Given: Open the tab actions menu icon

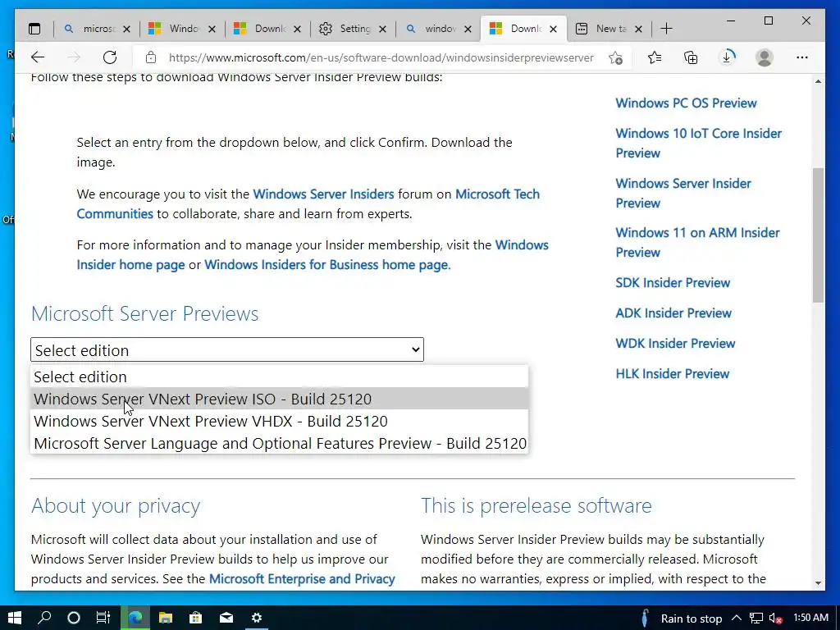Looking at the screenshot, I should pyautogui.click(x=34, y=29).
